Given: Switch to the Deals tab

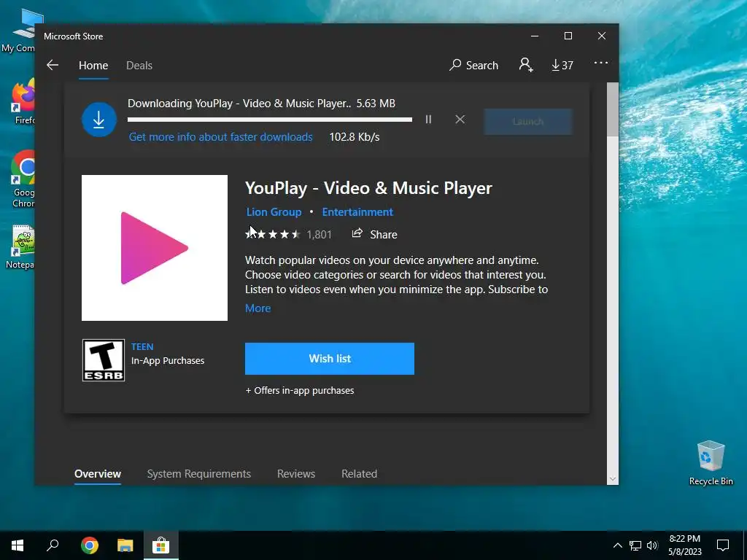Looking at the screenshot, I should coord(139,66).
